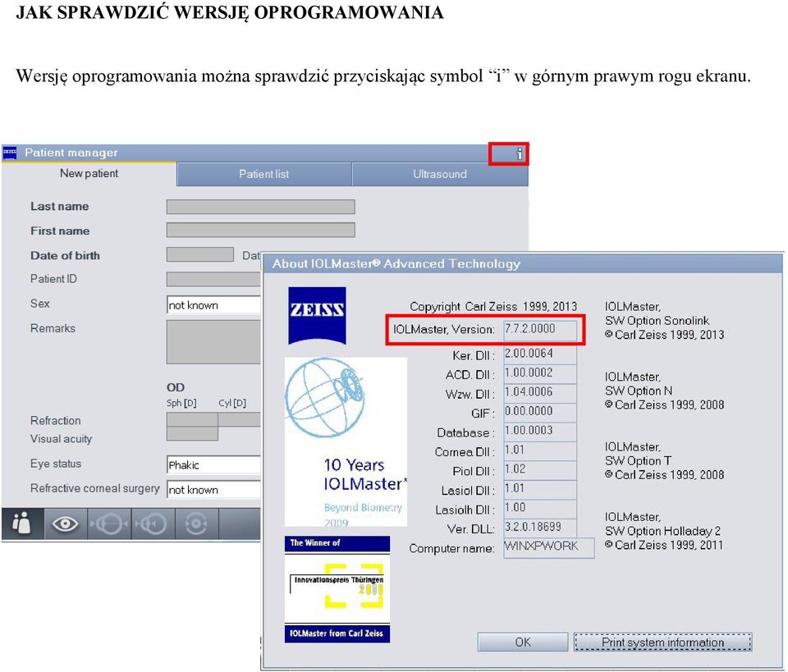Image resolution: width=788 pixels, height=672 pixels.
Task: Click the ZEISS logo in About dialog
Action: click(317, 315)
